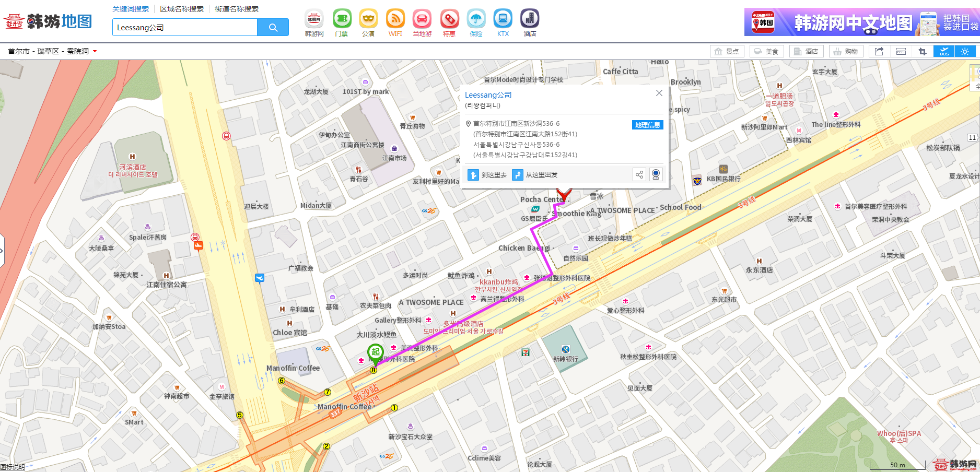Open street view icon in popup
The width and height of the screenshot is (980, 472).
coord(656,174)
